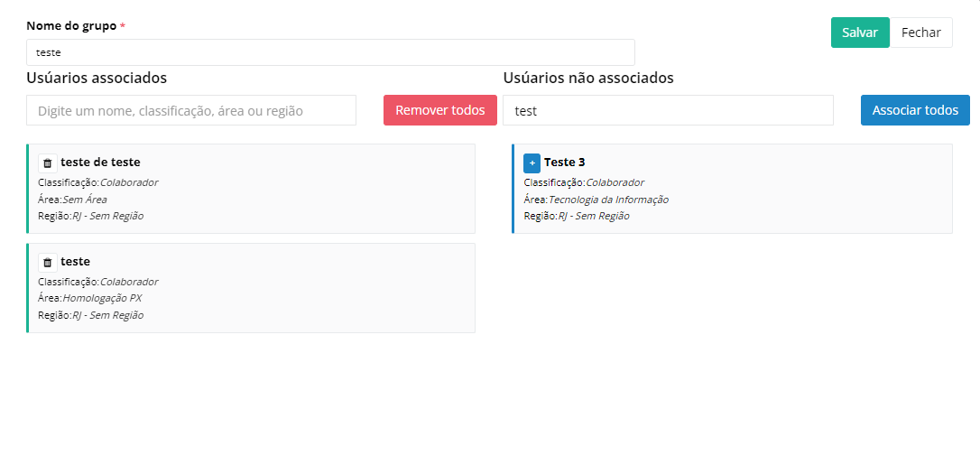Click the non-associated search field containing 'test'

[668, 110]
